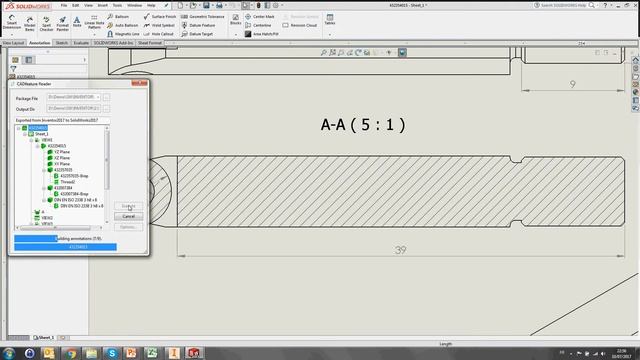Open the File menu
Image resolution: width=640 pixels, height=360 pixels.
(x=64, y=5)
